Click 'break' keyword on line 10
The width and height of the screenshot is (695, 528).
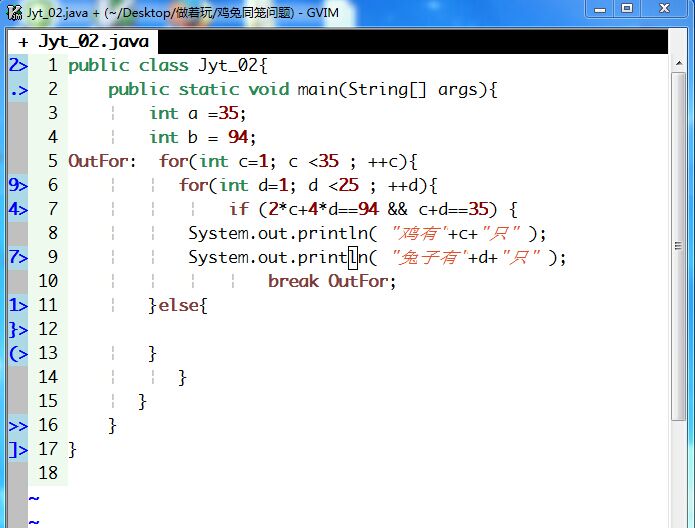click(x=293, y=282)
